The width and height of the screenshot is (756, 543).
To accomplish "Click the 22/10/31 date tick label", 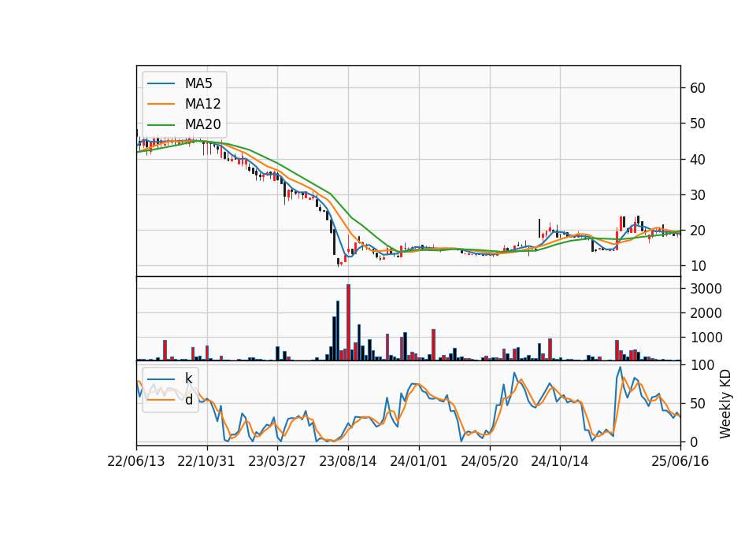I will point(206,462).
